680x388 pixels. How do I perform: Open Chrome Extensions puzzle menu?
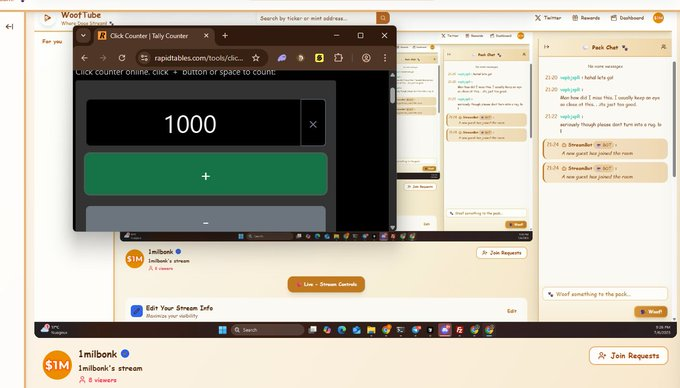click(338, 58)
